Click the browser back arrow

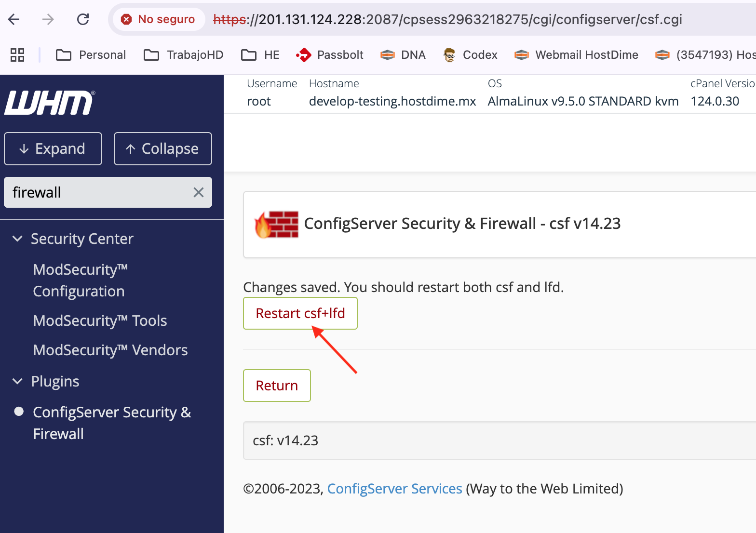pos(14,19)
